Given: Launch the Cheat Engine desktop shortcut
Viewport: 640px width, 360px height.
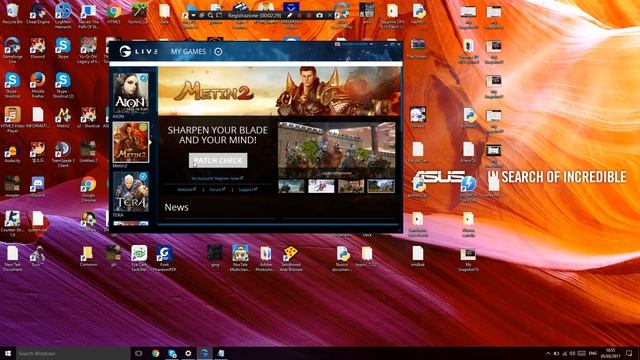Looking at the screenshot, I should pyautogui.click(x=38, y=13).
